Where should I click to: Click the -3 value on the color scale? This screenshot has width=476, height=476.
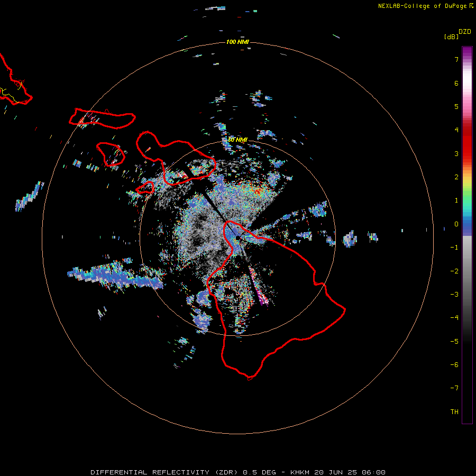pos(454,295)
